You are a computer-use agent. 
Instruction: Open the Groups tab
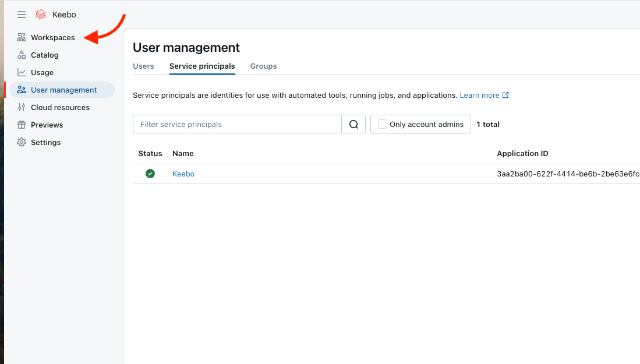click(x=263, y=66)
